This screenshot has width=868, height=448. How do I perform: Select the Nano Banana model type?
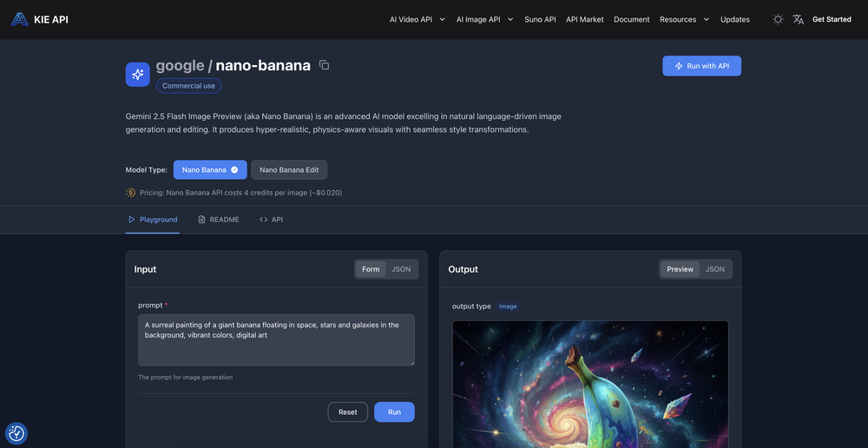tap(210, 170)
